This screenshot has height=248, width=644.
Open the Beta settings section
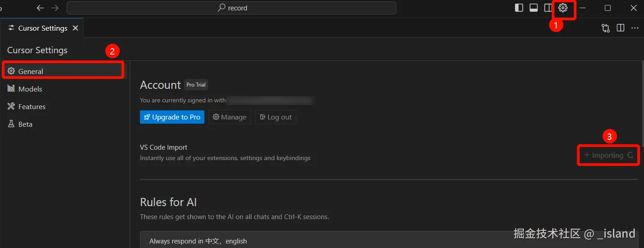tap(25, 124)
